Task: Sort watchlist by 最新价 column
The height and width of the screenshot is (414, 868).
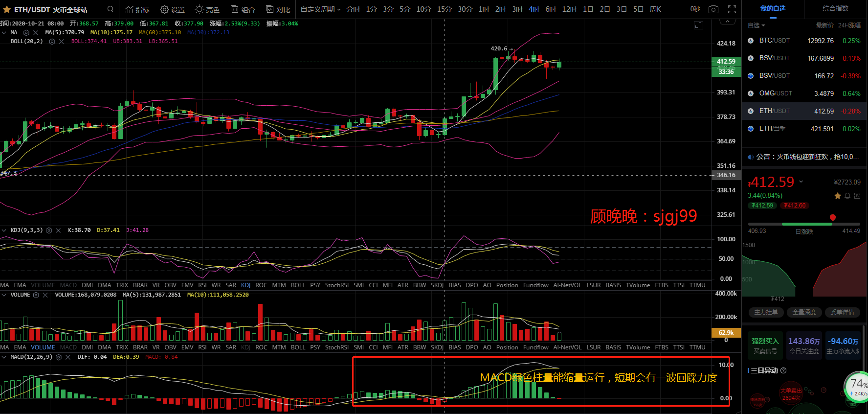Action: point(824,25)
